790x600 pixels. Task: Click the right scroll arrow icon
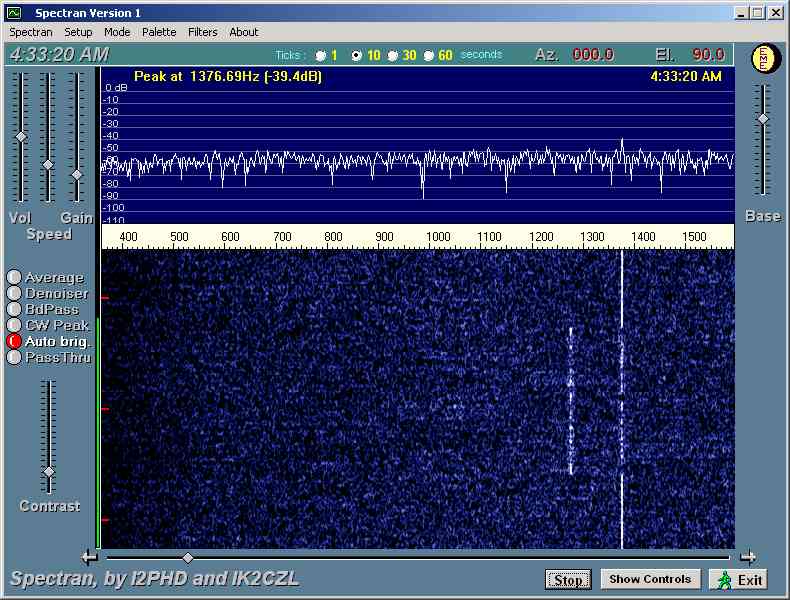(x=747, y=557)
